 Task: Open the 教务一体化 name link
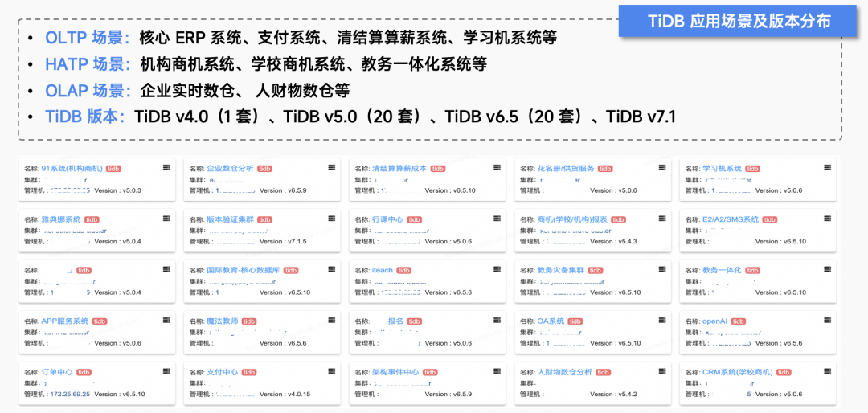pyautogui.click(x=722, y=271)
